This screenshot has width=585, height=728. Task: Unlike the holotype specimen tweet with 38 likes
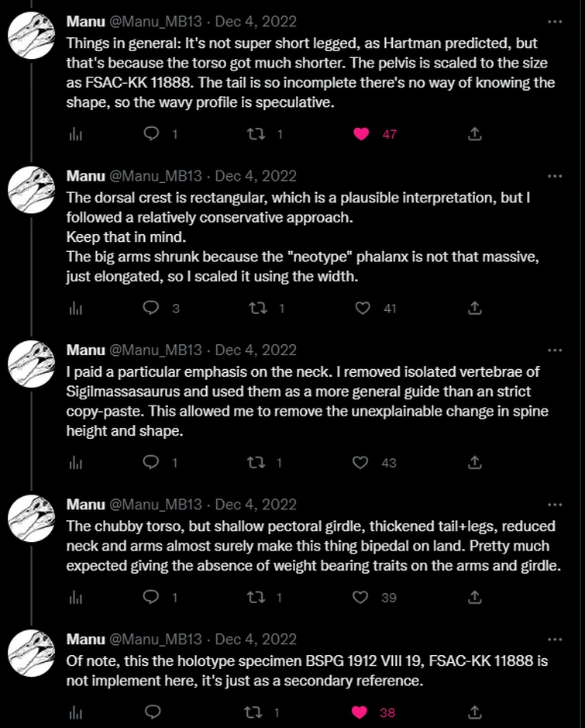pos(360,712)
